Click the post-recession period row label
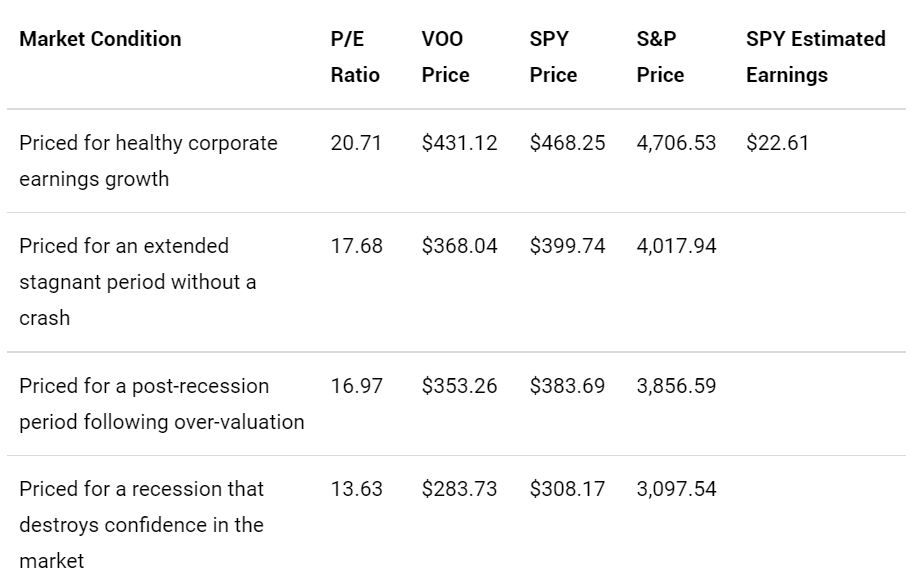This screenshot has height=587, width=914. point(161,404)
